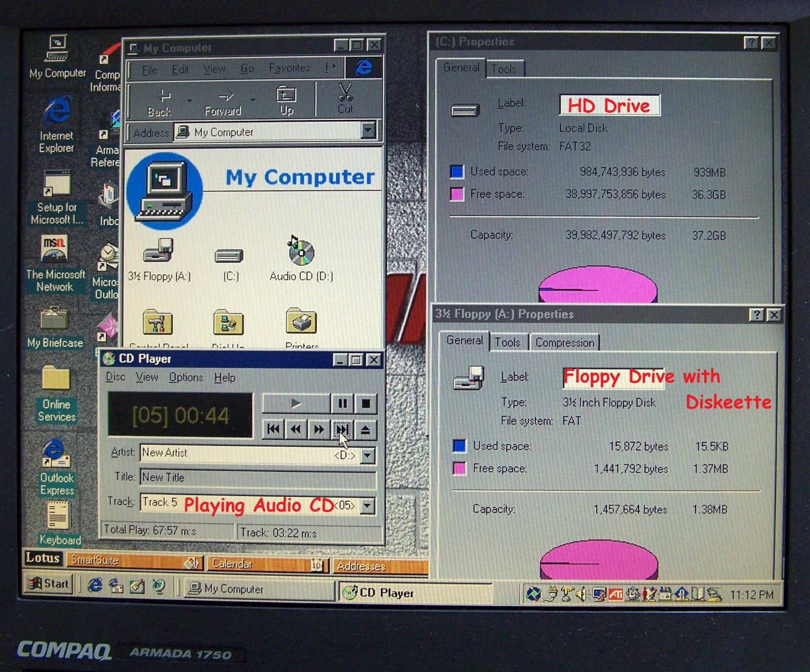The image size is (810, 672).
Task: Open the Options menu in CD Player
Action: (x=186, y=377)
